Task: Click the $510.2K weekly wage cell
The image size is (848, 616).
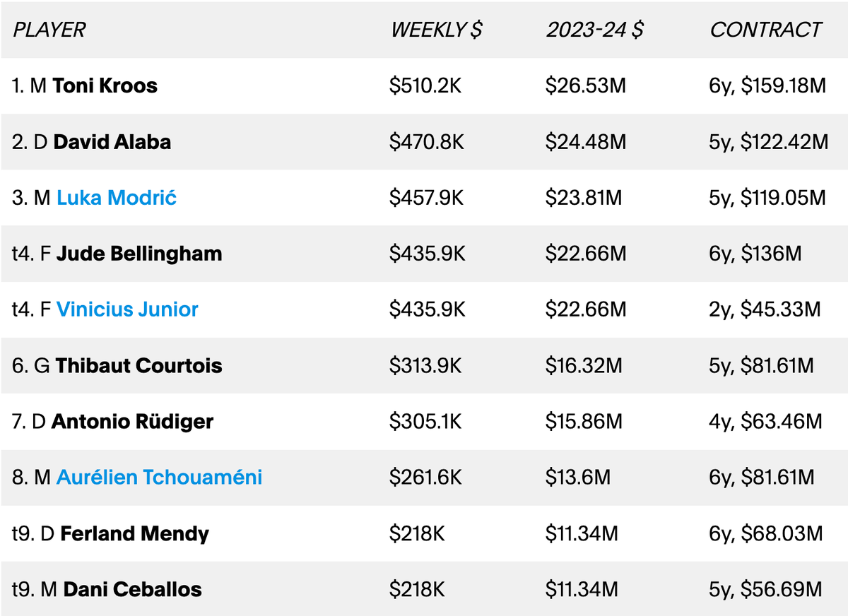Action: (427, 86)
